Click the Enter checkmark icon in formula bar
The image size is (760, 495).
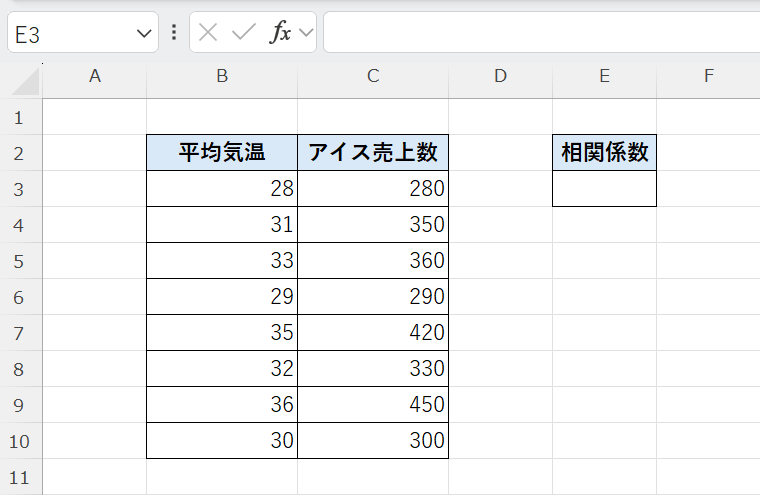click(x=243, y=33)
